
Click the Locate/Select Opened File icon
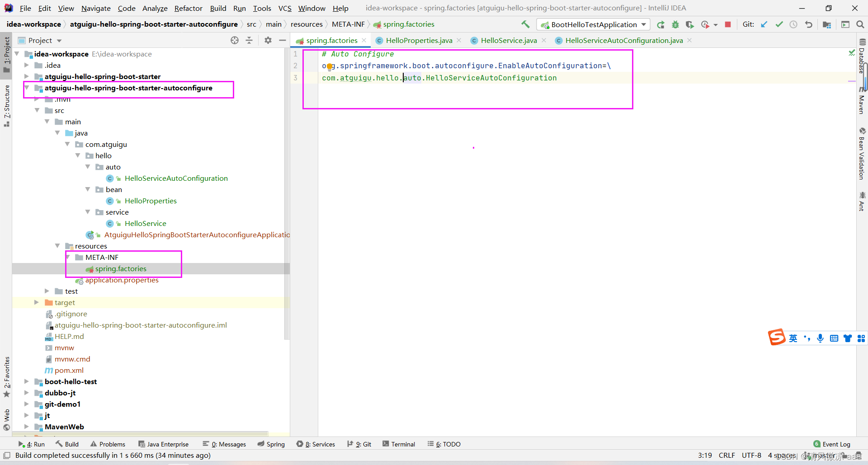tap(235, 40)
